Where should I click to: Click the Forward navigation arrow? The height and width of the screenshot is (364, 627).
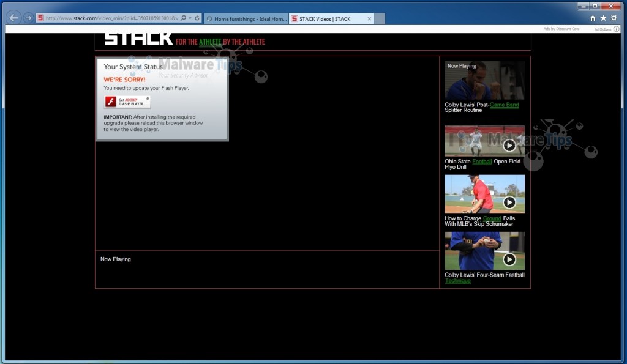tap(28, 17)
